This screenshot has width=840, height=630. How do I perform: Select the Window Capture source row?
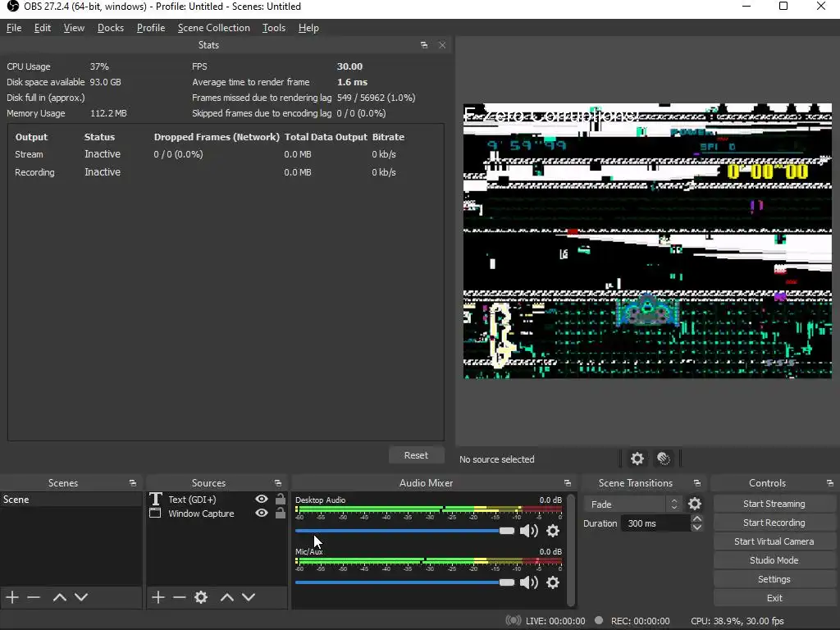pos(217,514)
